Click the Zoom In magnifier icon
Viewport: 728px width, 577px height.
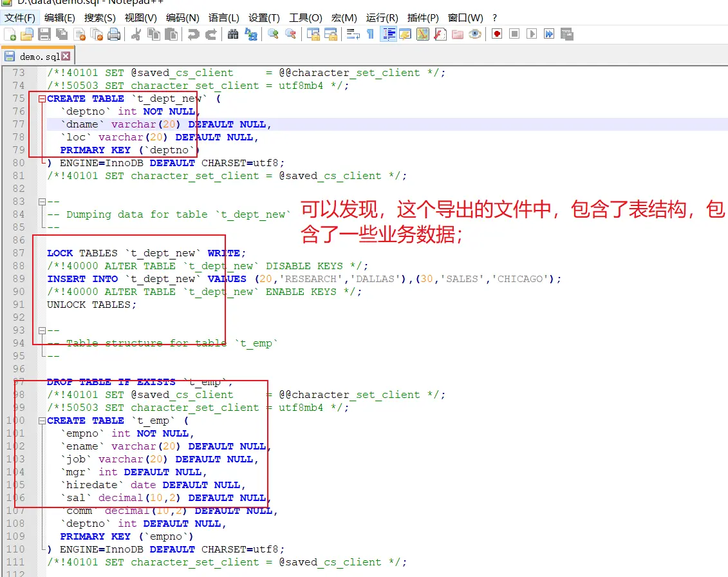(x=273, y=34)
